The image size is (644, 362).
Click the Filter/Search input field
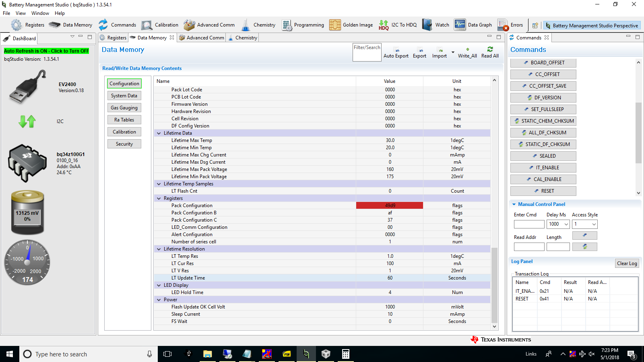coord(367,52)
